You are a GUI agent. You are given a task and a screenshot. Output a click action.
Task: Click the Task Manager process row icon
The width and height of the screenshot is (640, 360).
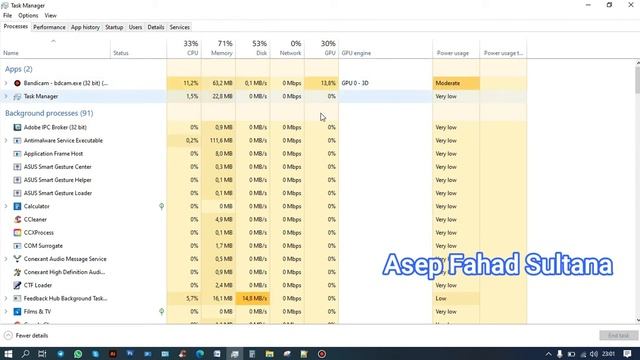pos(17,96)
